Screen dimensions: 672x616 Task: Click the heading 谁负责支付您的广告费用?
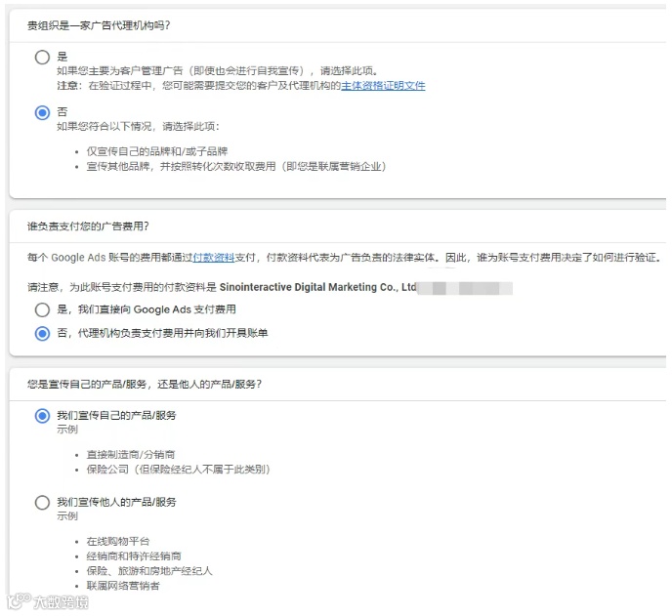coord(88,226)
